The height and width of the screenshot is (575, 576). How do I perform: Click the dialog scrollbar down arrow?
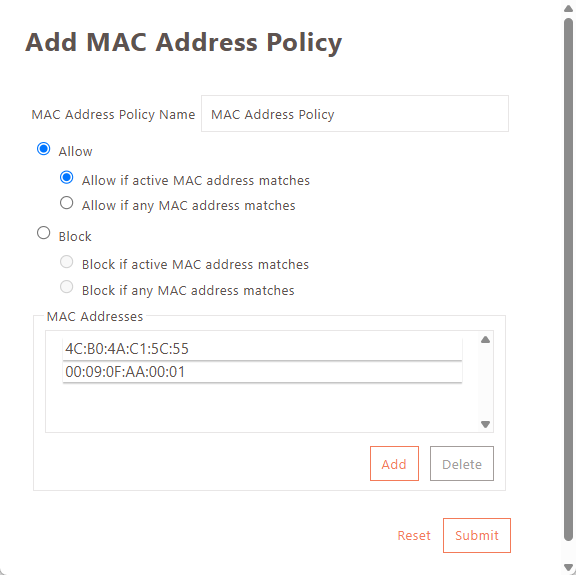click(568, 567)
